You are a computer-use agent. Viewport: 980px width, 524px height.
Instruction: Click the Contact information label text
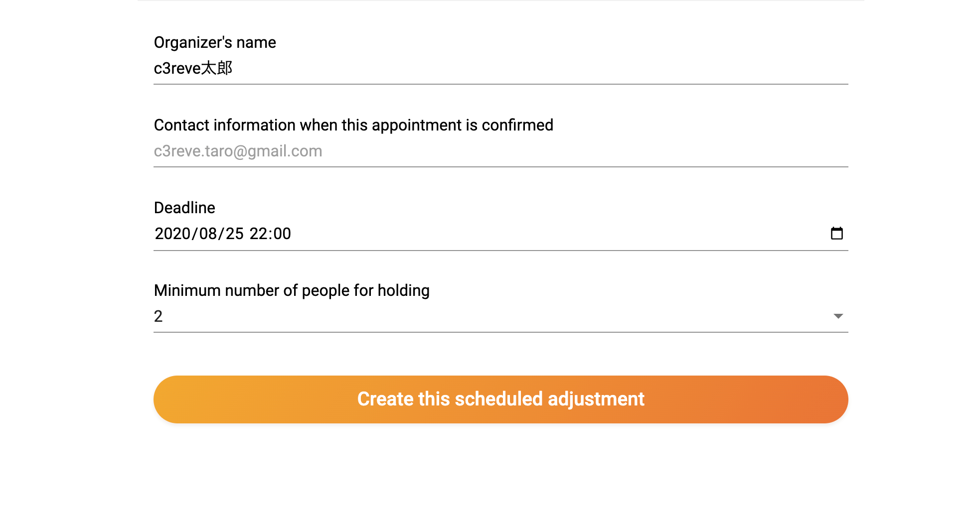tap(353, 125)
